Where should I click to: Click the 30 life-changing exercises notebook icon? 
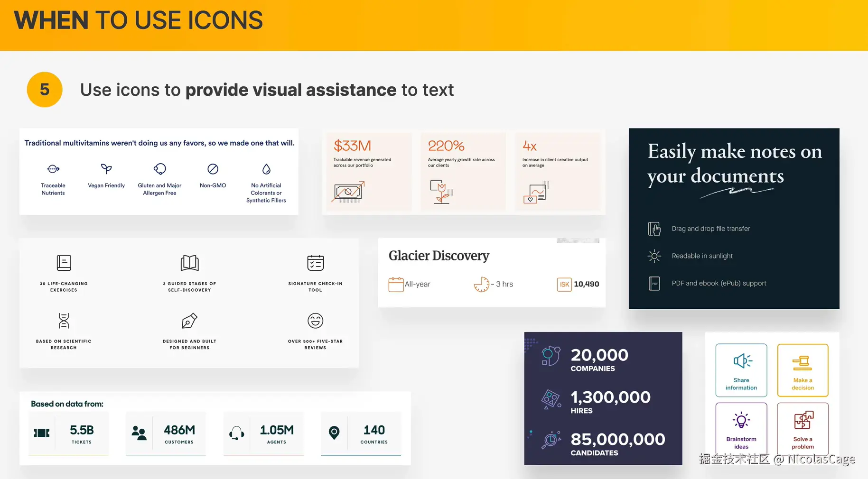(x=64, y=263)
